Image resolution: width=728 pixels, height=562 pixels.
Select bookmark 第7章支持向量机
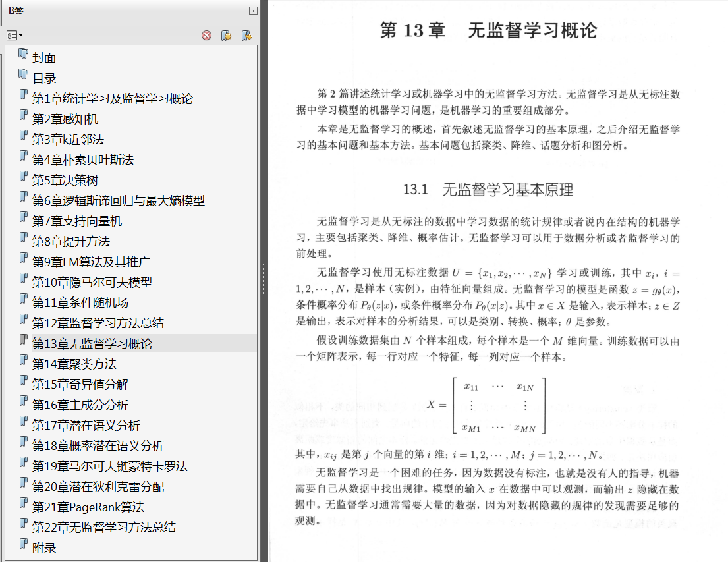[77, 221]
